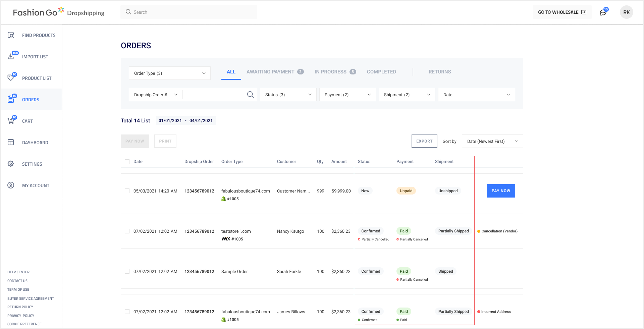Screen dimensions: 644x329
Task: Select the ALL orders tab
Action: tap(231, 72)
